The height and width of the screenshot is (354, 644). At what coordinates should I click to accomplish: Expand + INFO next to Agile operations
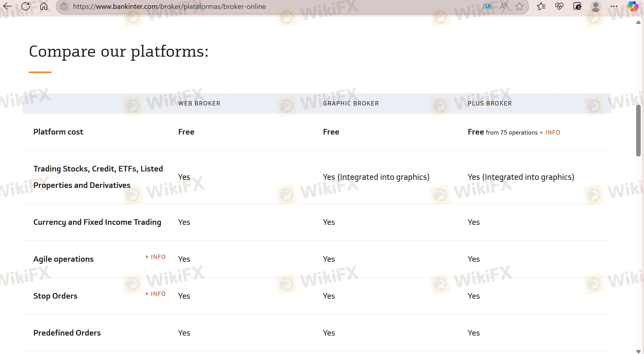click(155, 257)
